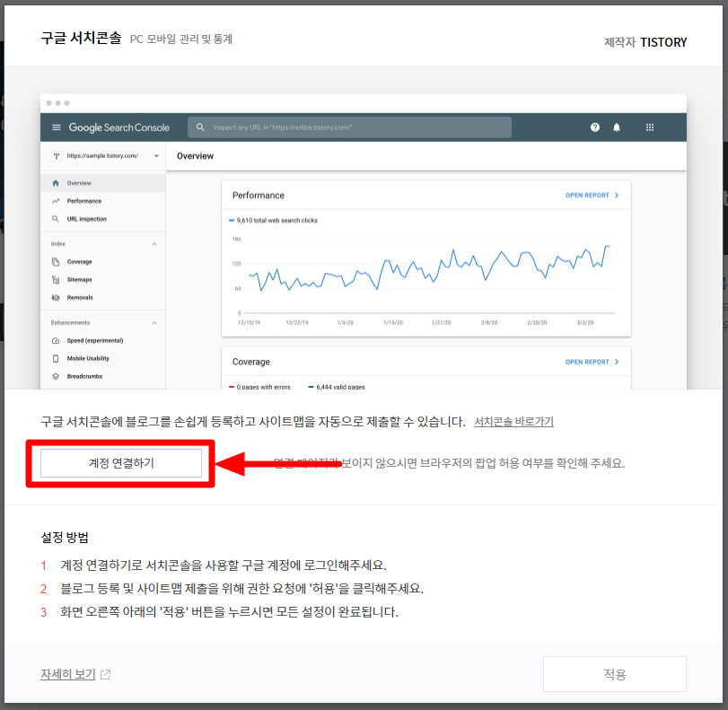Click the 구글 서치콘솔 title
728x710 pixels.
coord(81,38)
